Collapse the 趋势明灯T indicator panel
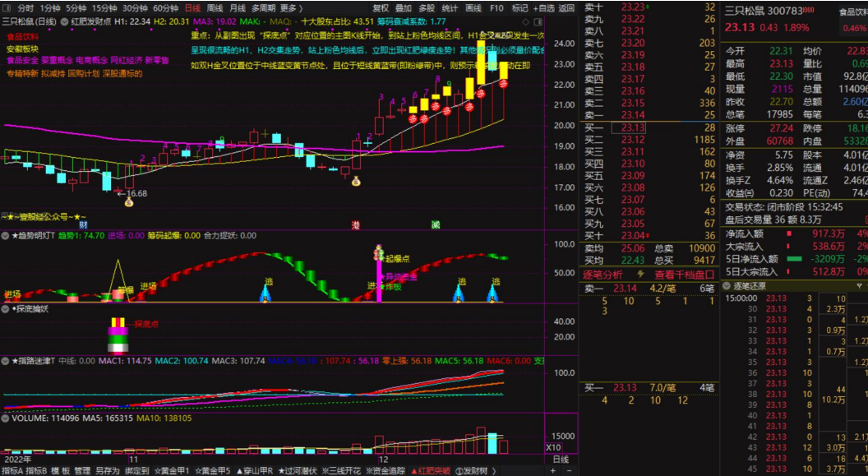The height and width of the screenshot is (476, 868). (x=6, y=235)
